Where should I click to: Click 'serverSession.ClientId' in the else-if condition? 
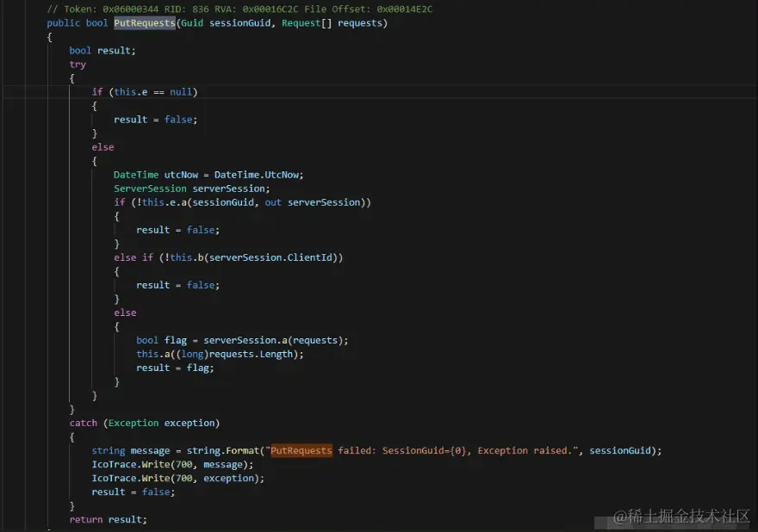click(x=270, y=257)
